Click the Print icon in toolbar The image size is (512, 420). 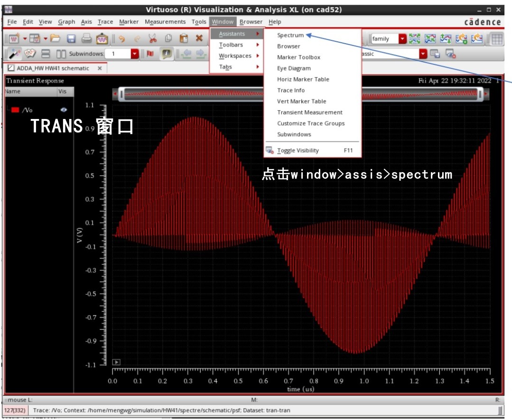[x=86, y=38]
